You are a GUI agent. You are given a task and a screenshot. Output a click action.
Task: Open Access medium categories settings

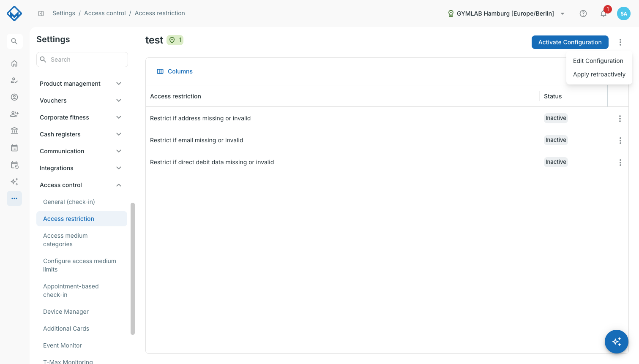(x=82, y=240)
